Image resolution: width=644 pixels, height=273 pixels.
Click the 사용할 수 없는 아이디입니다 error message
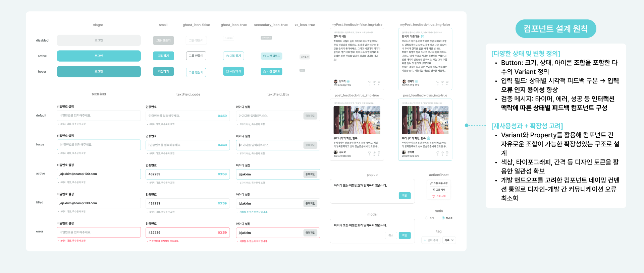pos(254,241)
